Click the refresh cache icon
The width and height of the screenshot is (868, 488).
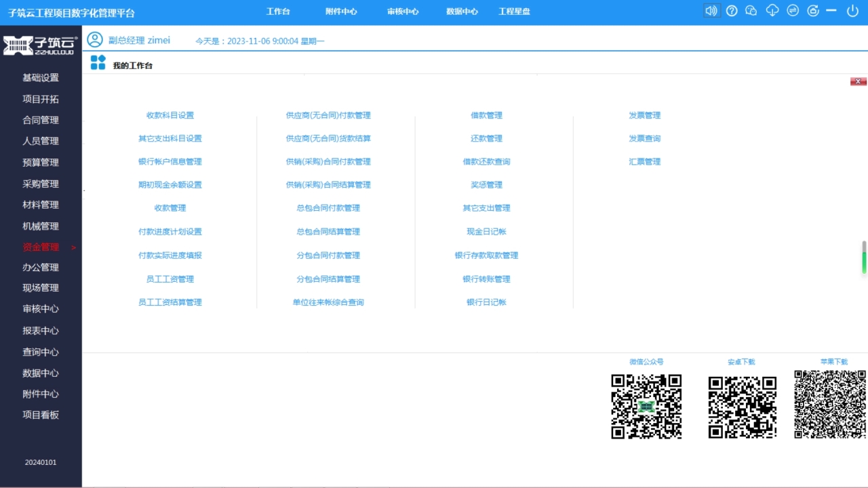(x=812, y=11)
